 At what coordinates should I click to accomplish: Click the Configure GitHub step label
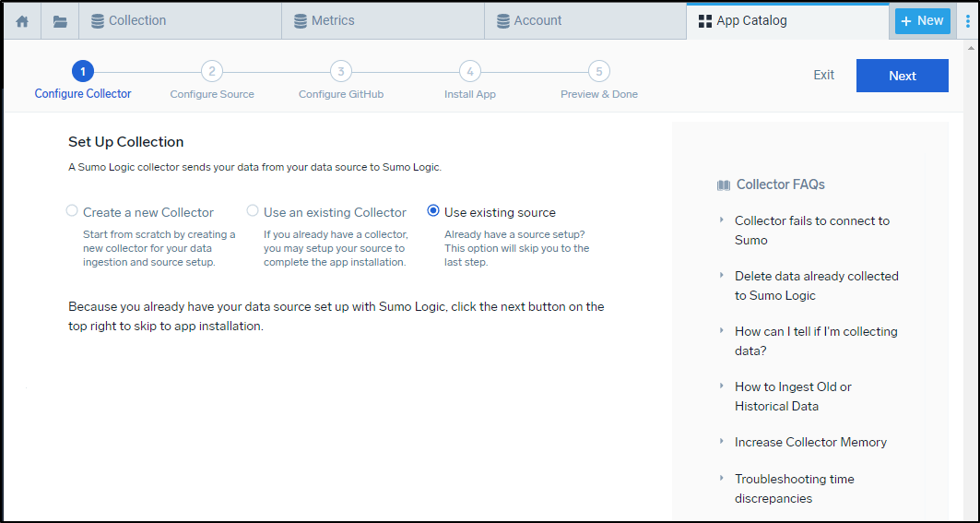pos(340,94)
